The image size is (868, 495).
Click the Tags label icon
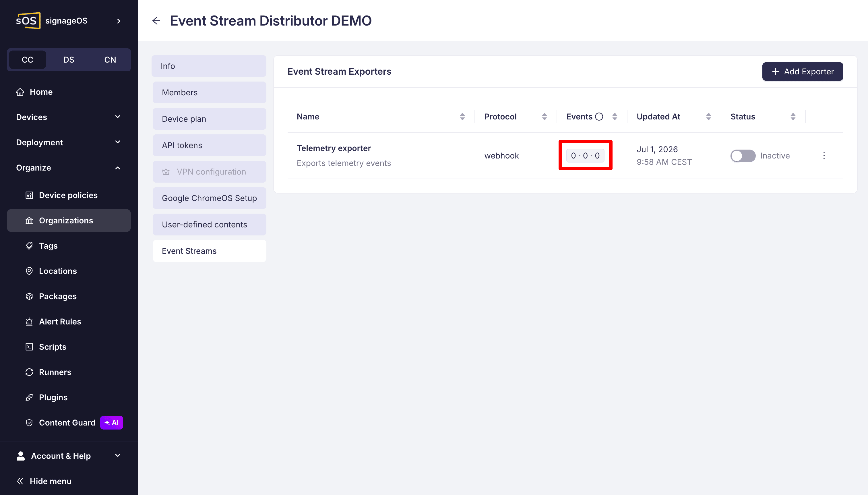pyautogui.click(x=29, y=246)
